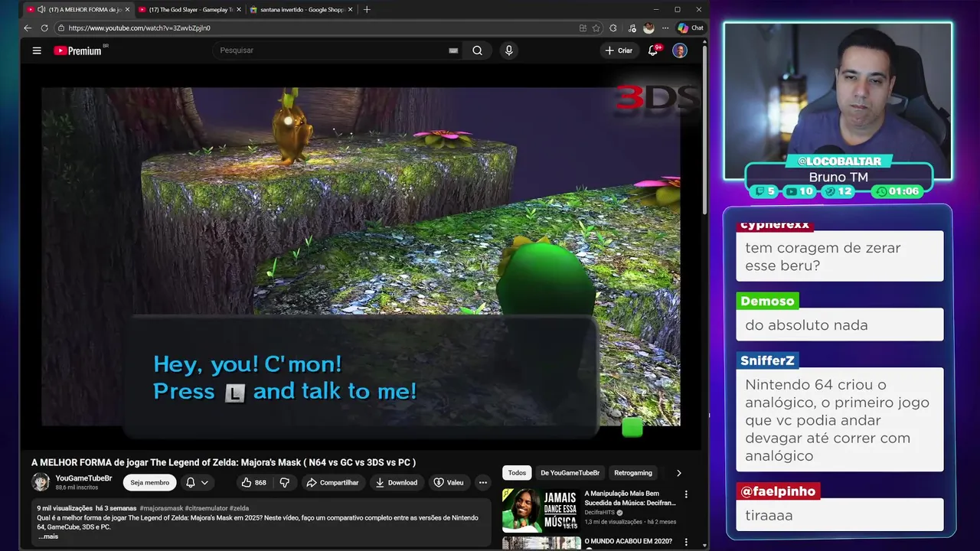Click the Criar create button
Viewport: 980px width, 551px height.
tap(619, 51)
